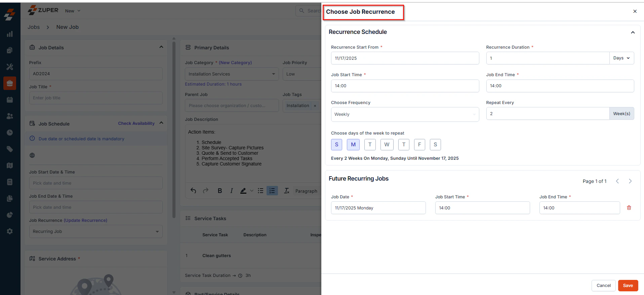Click the Zuper logo icon in the sidebar
This screenshot has height=295, width=644.
click(10, 15)
